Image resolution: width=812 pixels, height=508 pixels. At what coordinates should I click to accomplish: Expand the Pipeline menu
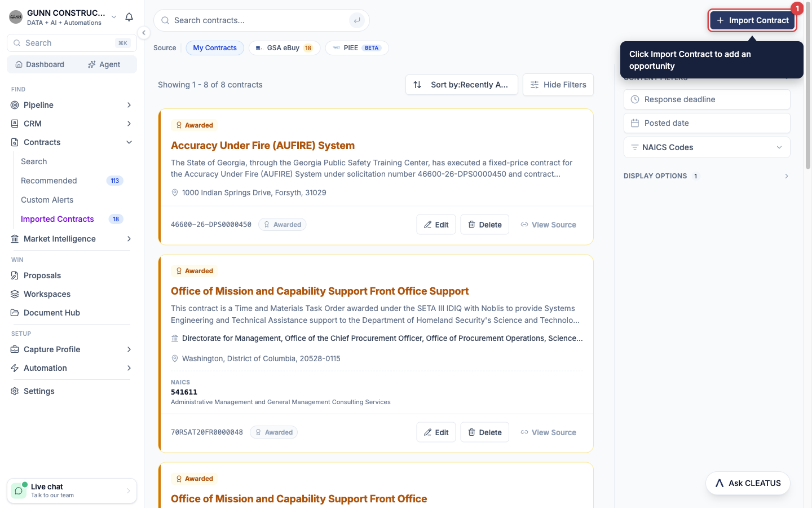point(72,105)
